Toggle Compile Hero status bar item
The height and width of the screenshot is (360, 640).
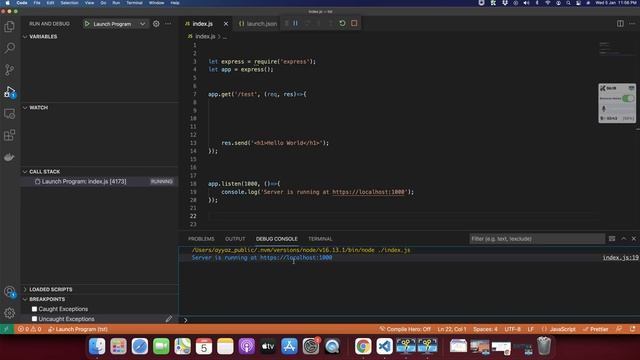tap(405, 329)
